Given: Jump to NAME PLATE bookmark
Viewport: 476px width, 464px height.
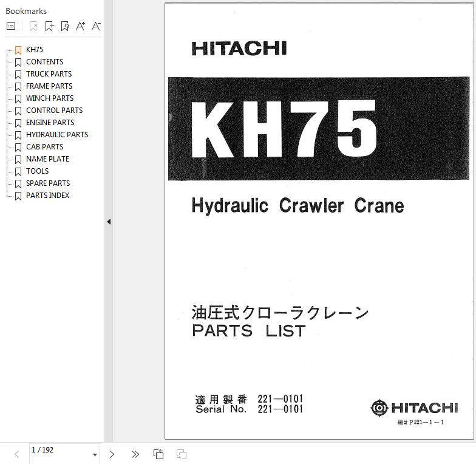Looking at the screenshot, I should [x=47, y=159].
